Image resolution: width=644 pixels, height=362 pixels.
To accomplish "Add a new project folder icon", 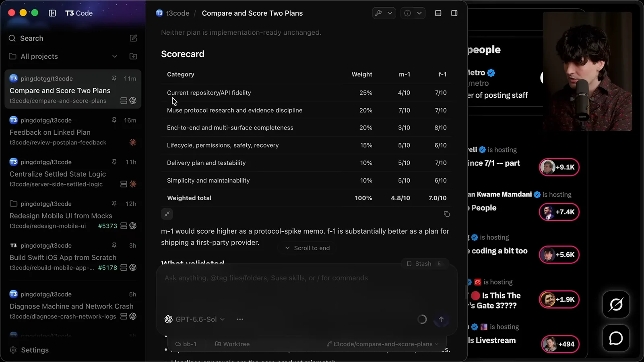I will [x=133, y=56].
